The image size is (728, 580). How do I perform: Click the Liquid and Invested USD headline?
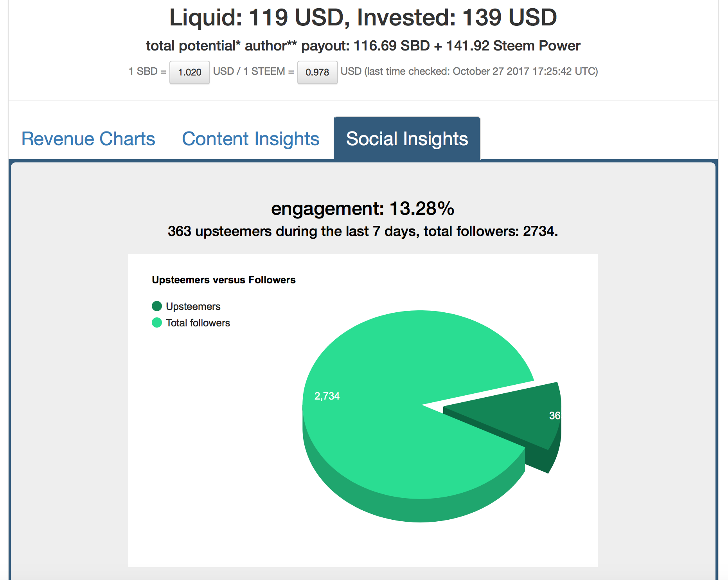point(363,18)
